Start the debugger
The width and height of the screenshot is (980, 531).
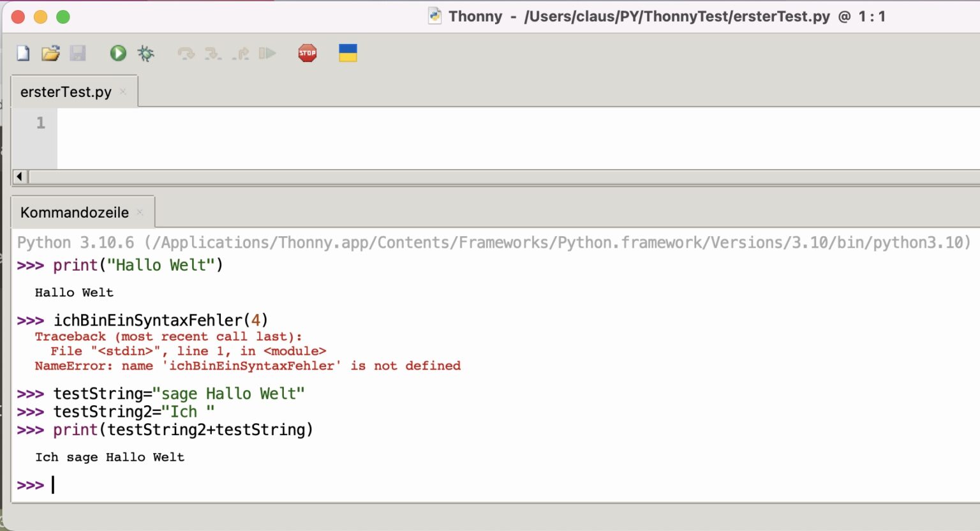145,54
